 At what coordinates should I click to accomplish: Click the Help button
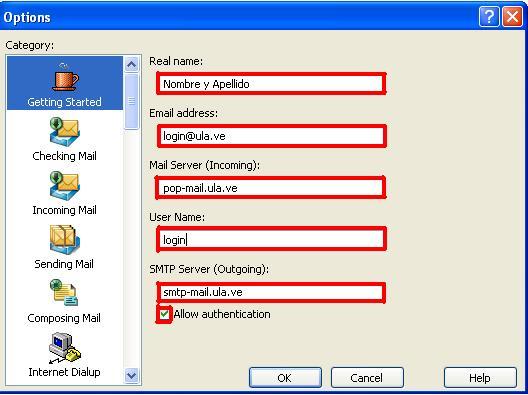point(480,377)
